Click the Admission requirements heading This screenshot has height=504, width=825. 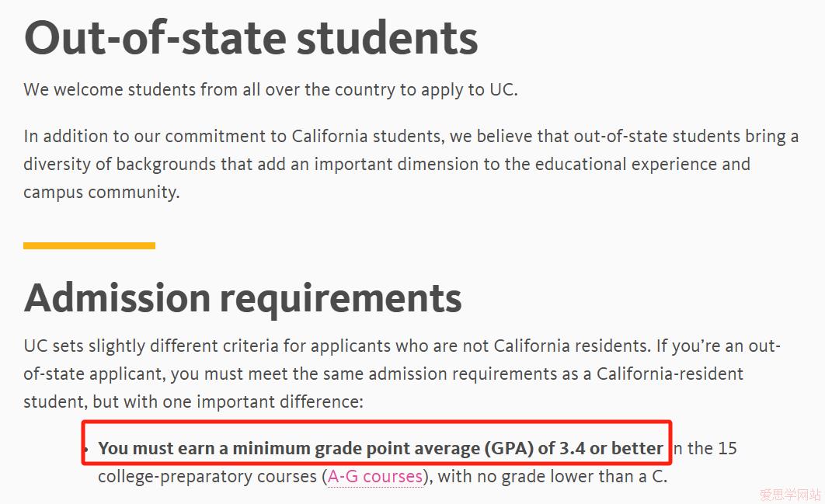click(x=242, y=299)
